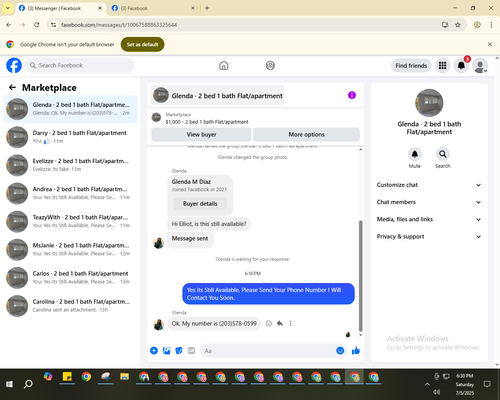The height and width of the screenshot is (400, 500).
Task: Open Darry's apartment conversation
Action: point(70,137)
